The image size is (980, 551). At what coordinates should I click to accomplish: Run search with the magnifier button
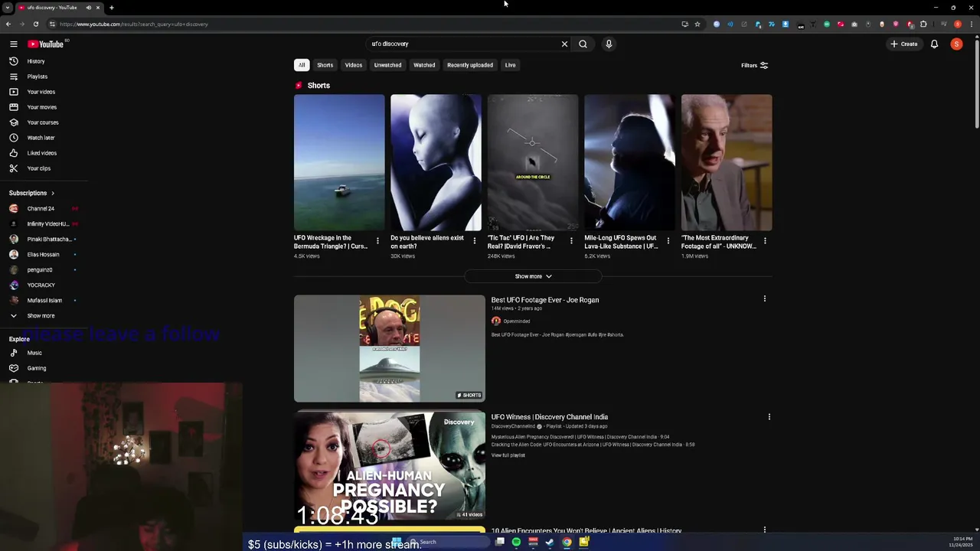point(583,44)
